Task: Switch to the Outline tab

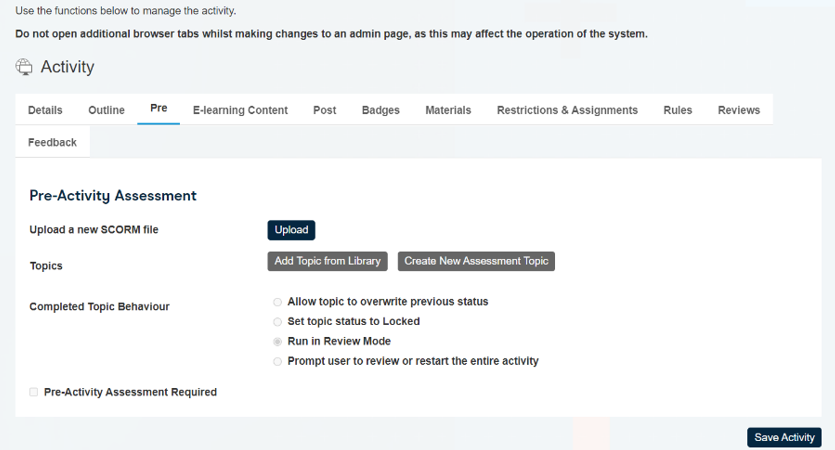Action: click(x=107, y=110)
